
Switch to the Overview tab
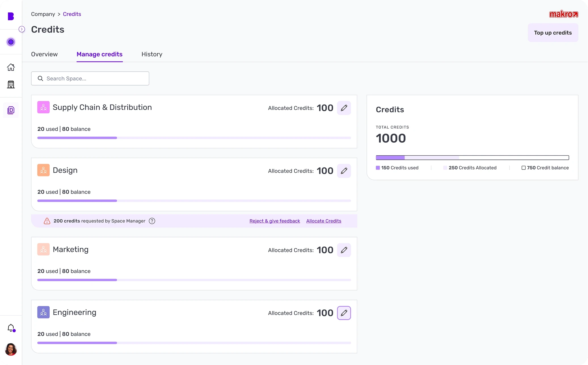click(x=45, y=54)
